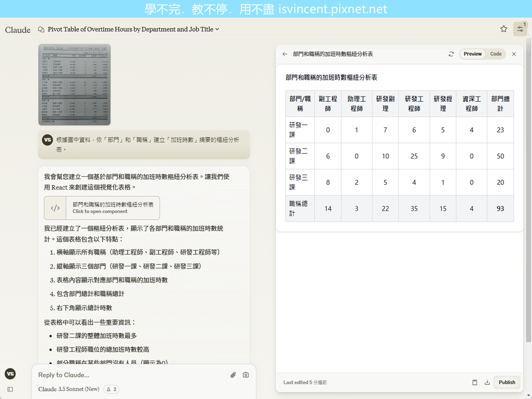
Task: Click the 部門/職稱 header cell
Action: 300,104
